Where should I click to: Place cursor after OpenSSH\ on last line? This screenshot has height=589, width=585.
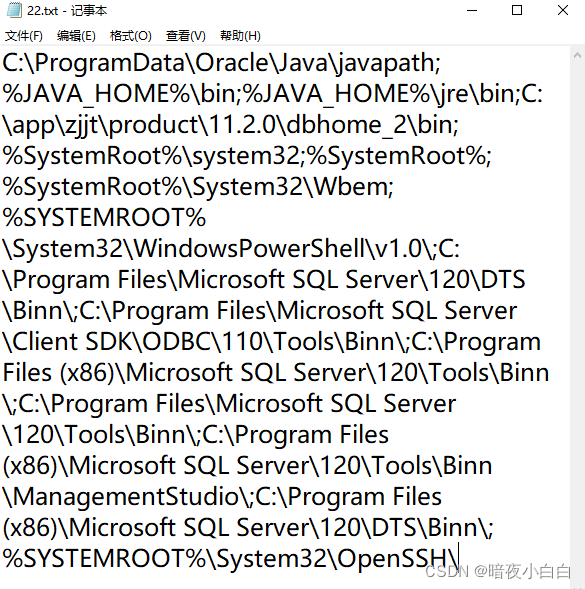[458, 558]
